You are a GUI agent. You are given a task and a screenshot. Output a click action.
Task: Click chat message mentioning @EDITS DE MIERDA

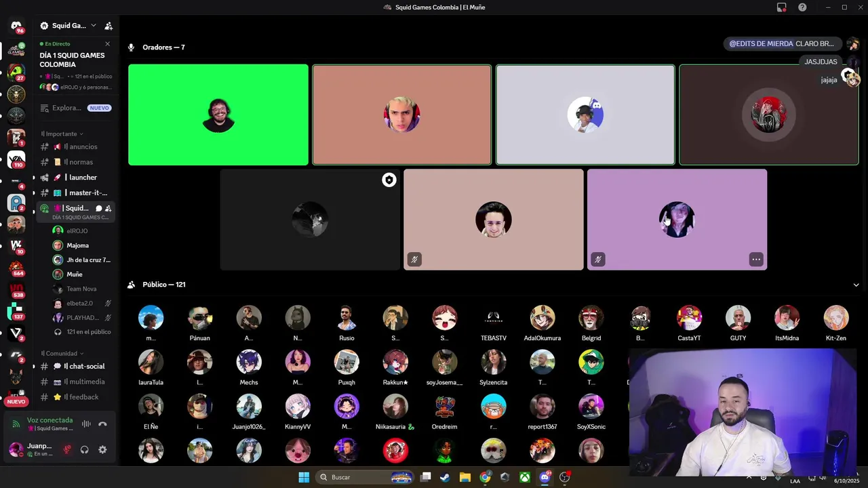(781, 43)
